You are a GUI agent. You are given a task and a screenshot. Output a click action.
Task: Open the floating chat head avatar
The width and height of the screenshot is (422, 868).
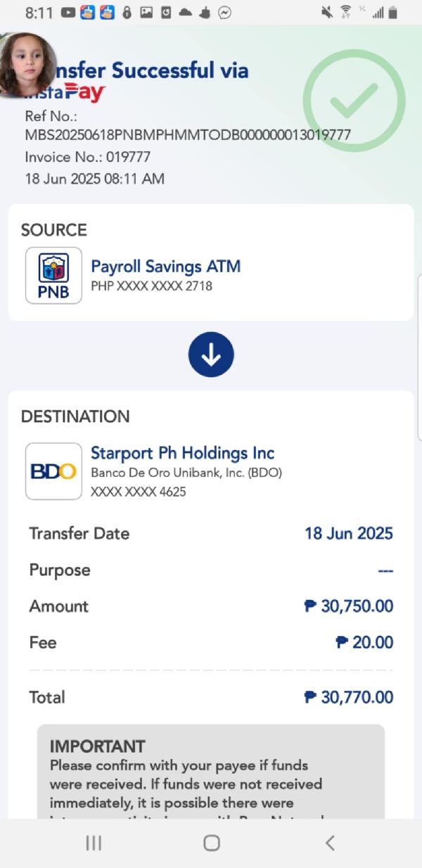pos(27,65)
